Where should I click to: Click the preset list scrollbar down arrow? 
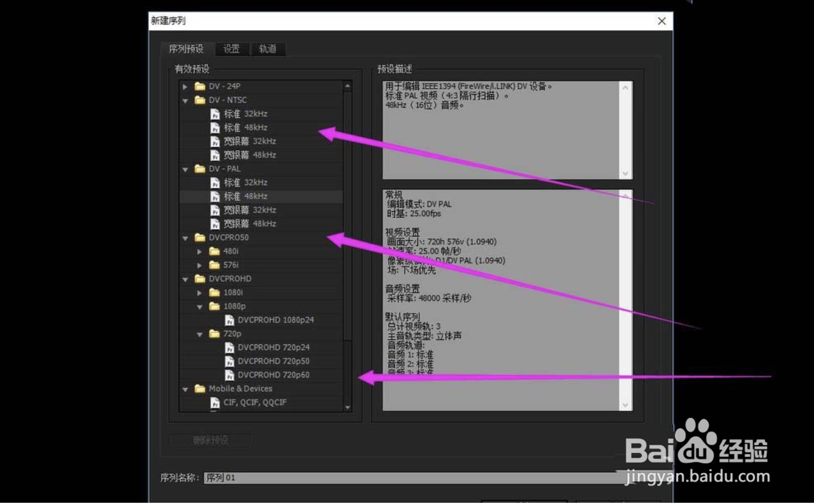pyautogui.click(x=347, y=407)
